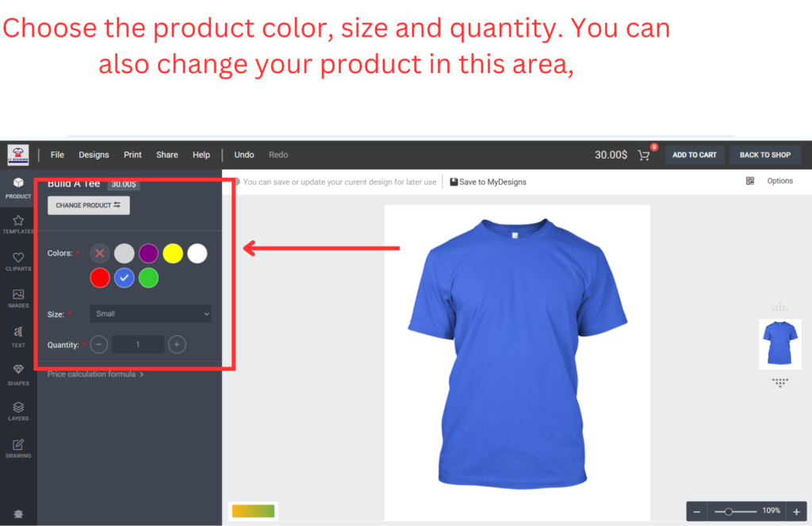
Task: Open the Templates sidebar panel
Action: [18, 225]
